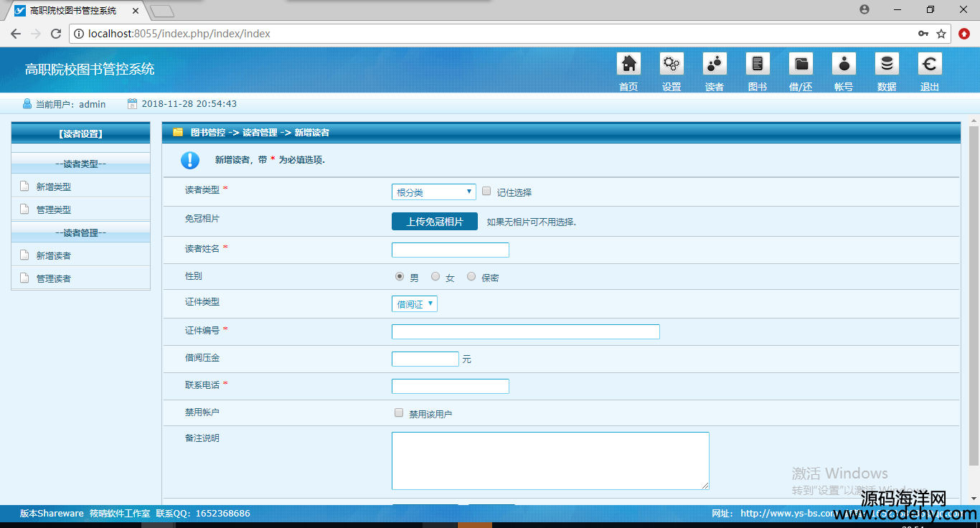
Task: Open the 借/还 borrow-return icon
Action: tap(801, 65)
